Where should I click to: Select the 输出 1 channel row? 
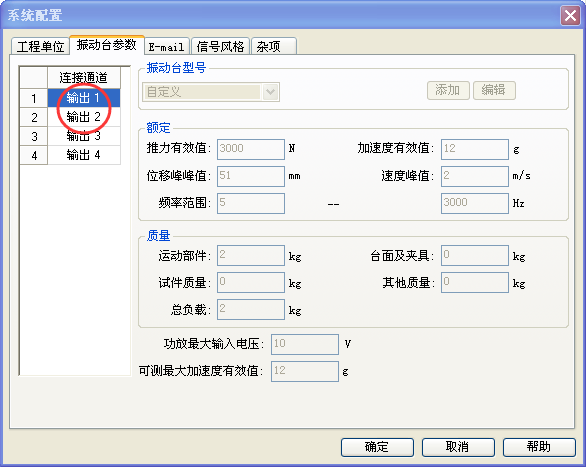(84, 98)
